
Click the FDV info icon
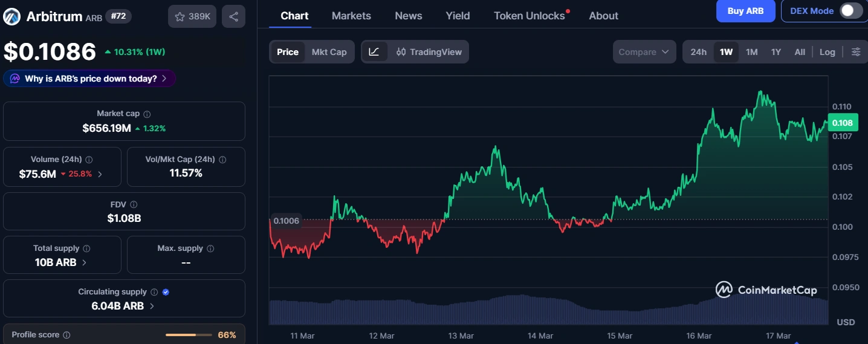tap(134, 205)
